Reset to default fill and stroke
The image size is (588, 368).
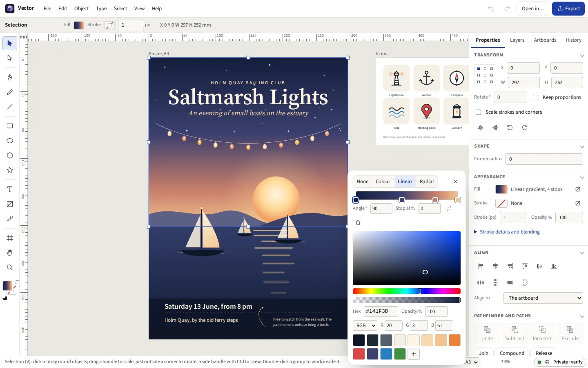[x=4, y=298]
